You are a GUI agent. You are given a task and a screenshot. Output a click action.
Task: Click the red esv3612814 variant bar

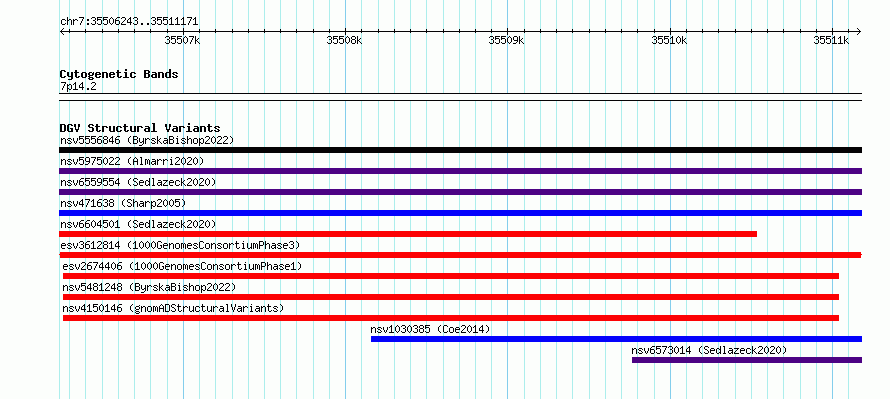(460, 255)
